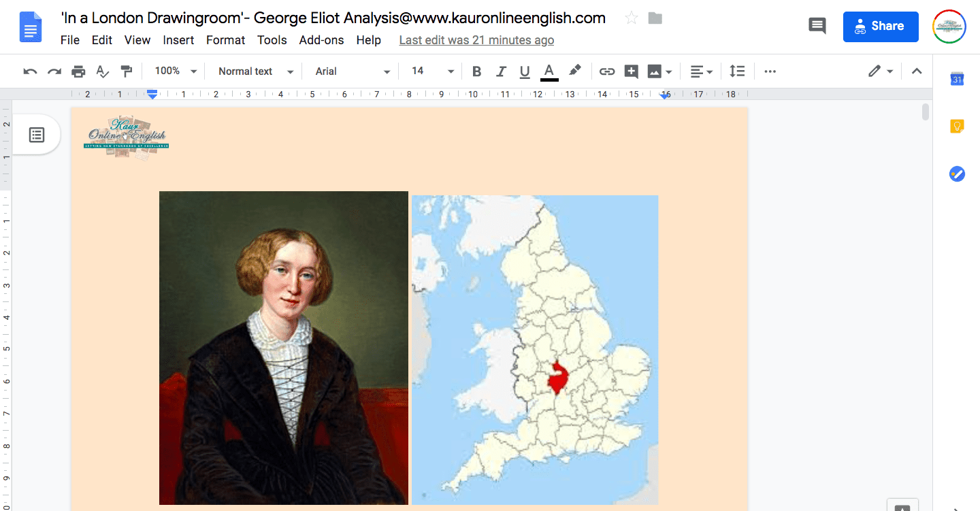
Task: Hide the menus with the up chevron
Action: [x=917, y=71]
